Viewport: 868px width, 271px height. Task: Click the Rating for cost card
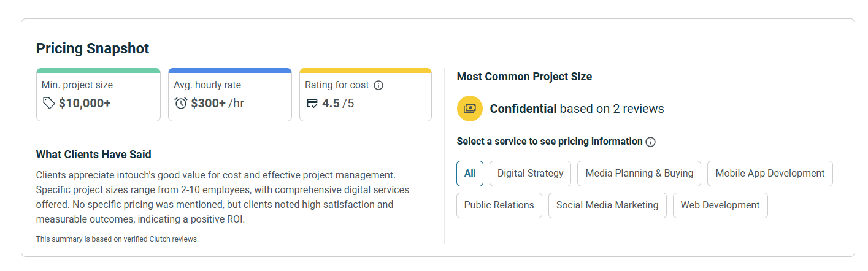pos(365,94)
